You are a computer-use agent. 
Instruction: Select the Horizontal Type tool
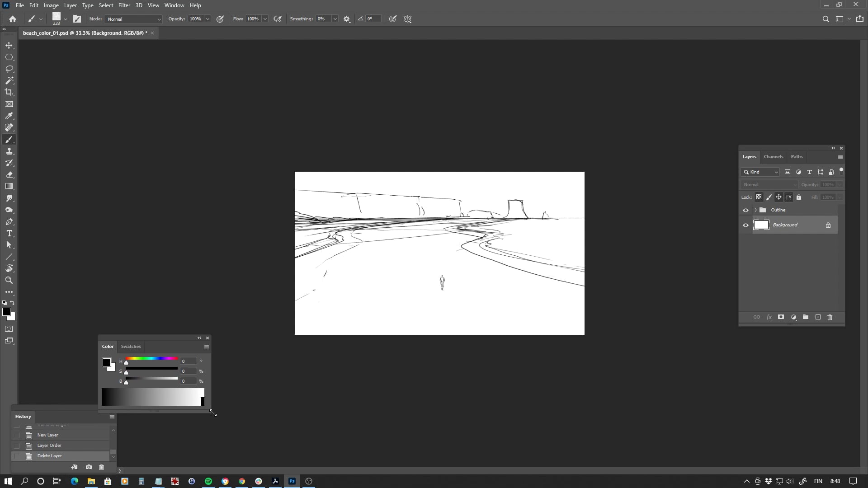click(x=9, y=233)
